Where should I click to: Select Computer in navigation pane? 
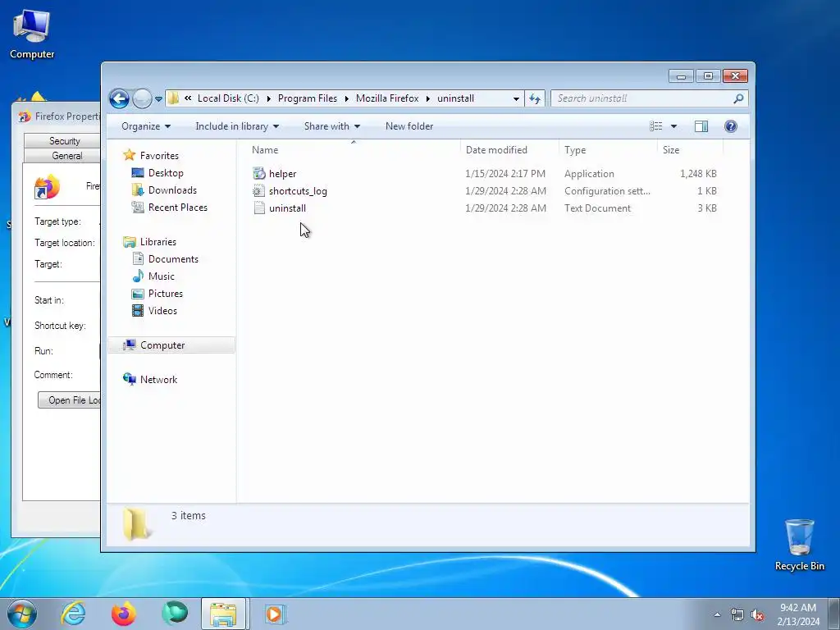coord(171,345)
